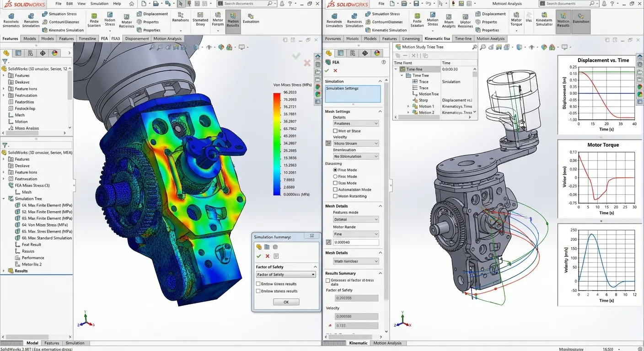The height and width of the screenshot is (351, 644).
Task: Accept FEA panel with green checkmark
Action: click(x=327, y=70)
